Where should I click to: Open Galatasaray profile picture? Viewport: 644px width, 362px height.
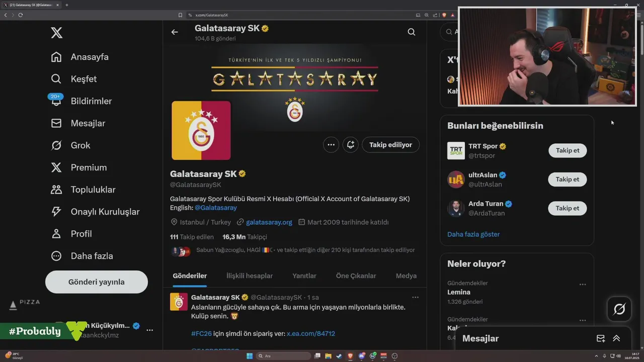coord(201,130)
